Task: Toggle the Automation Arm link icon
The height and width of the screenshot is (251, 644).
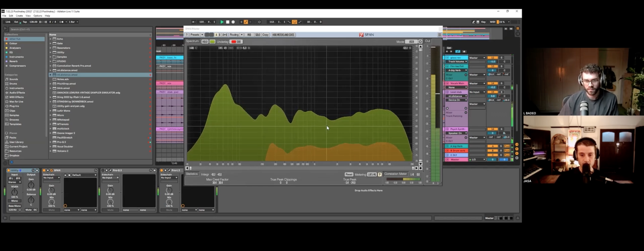Action: pyautogui.click(x=246, y=22)
